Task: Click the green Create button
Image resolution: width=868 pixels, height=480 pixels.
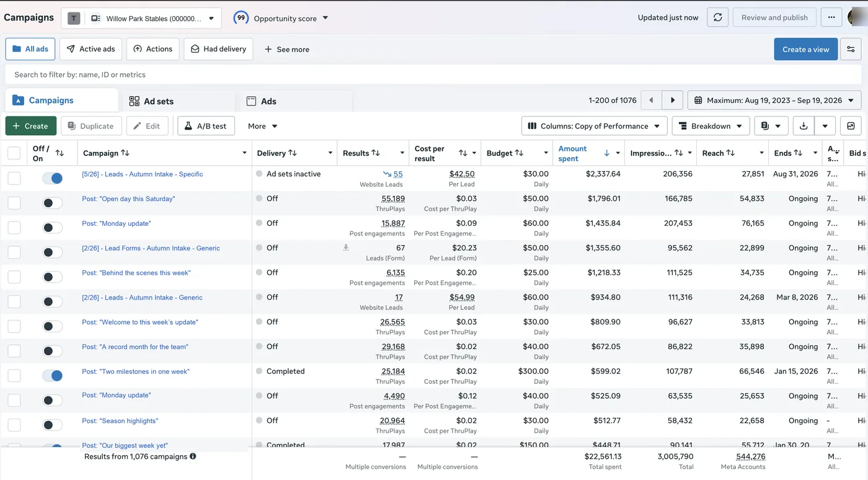Action: coord(31,126)
